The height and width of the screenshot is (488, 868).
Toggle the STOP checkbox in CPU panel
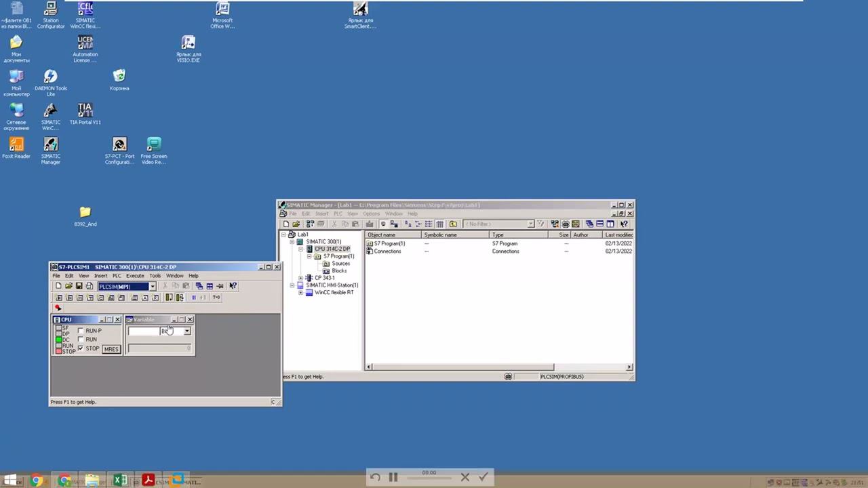coord(81,348)
